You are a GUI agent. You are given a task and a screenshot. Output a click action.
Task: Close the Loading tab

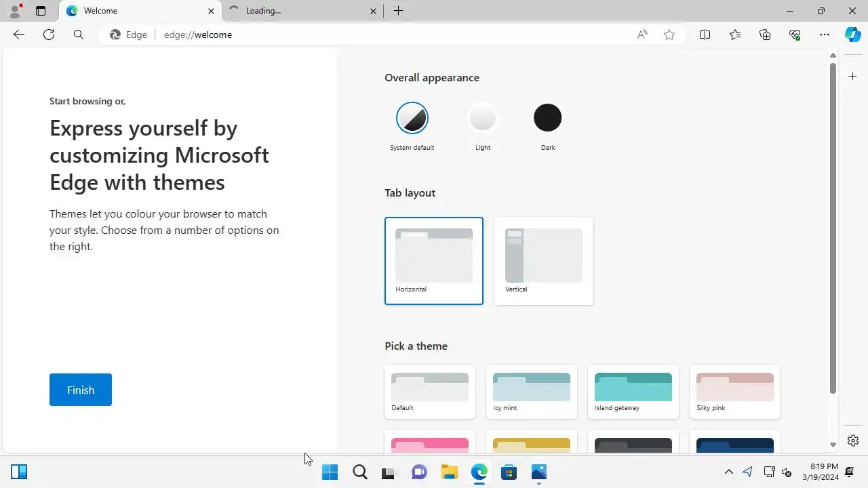click(373, 11)
